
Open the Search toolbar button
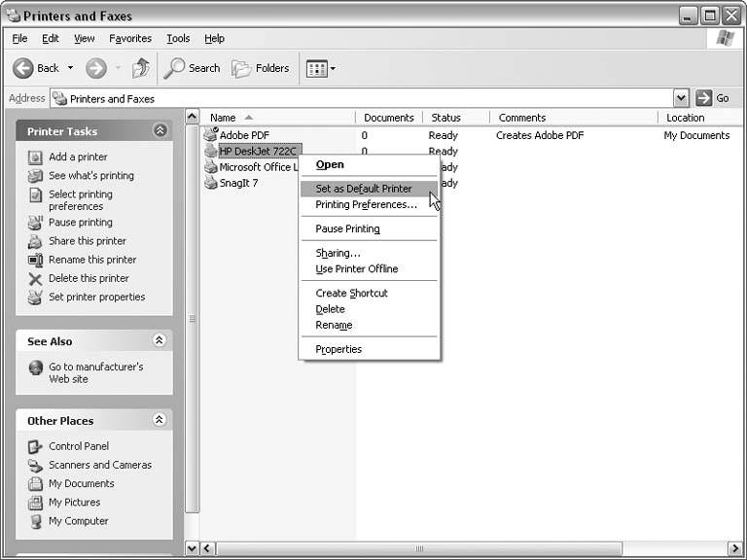(193, 68)
